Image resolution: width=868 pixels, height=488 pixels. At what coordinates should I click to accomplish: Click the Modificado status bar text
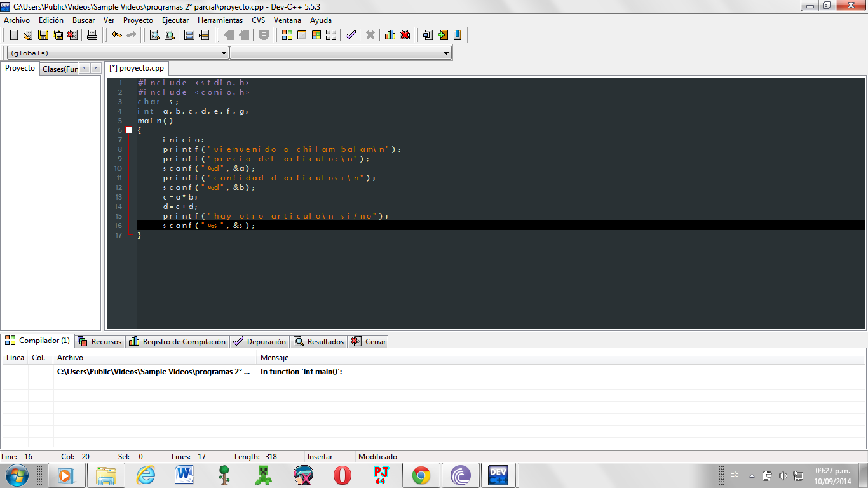pyautogui.click(x=377, y=456)
